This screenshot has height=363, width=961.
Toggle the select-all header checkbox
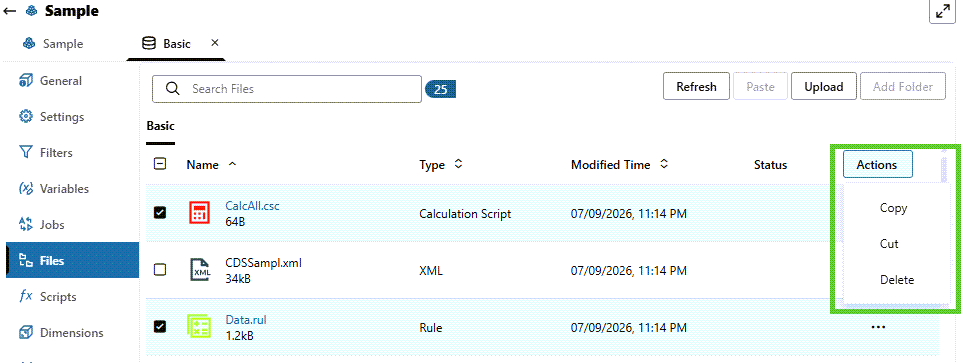(159, 164)
